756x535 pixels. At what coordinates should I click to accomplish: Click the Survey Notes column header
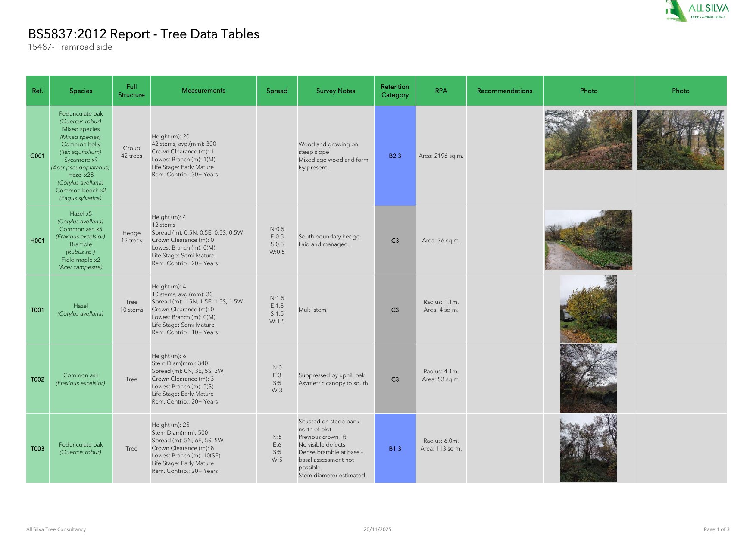click(335, 91)
